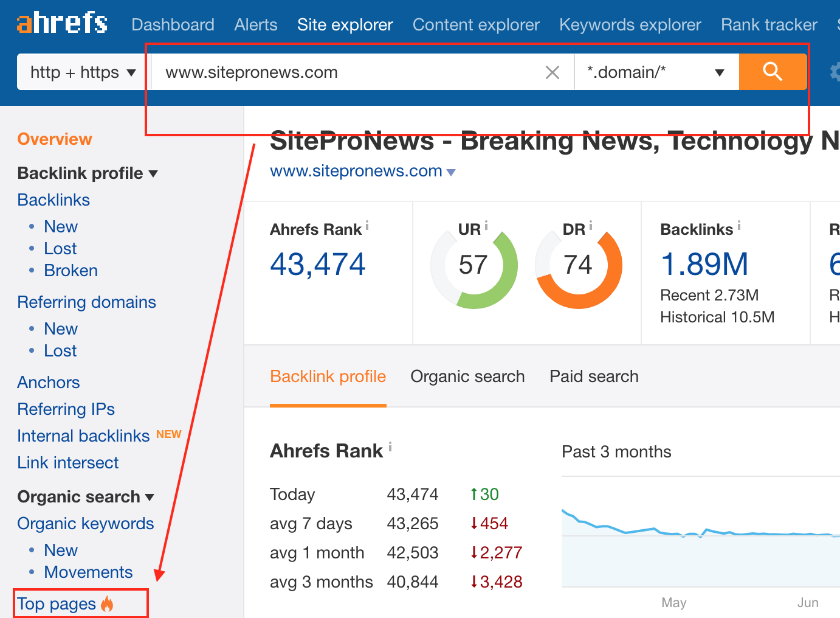
Task: Collapse the Organic search sidebar section
Action: [86, 497]
